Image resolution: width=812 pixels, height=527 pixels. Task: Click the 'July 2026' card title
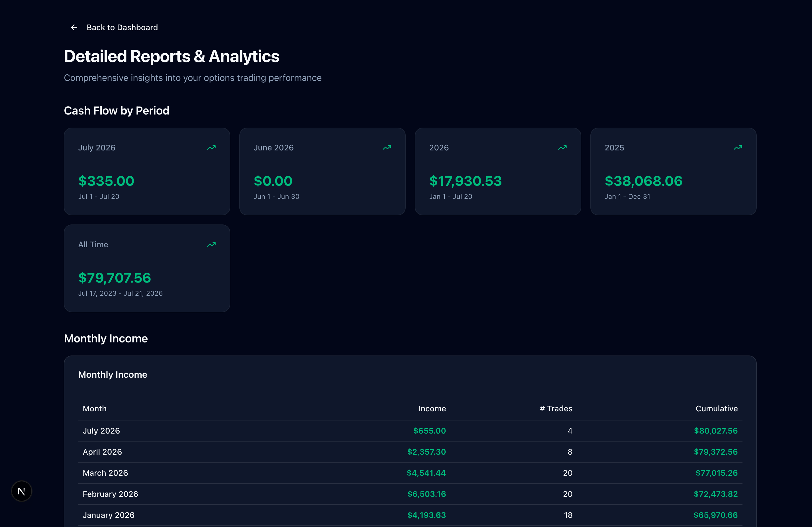click(97, 148)
